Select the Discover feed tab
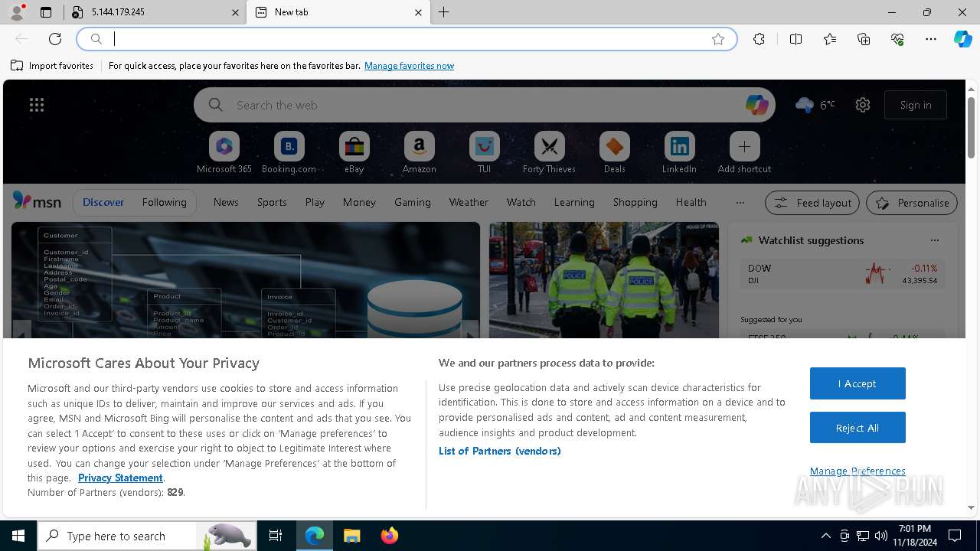Screen dimensions: 980x551 [103, 202]
